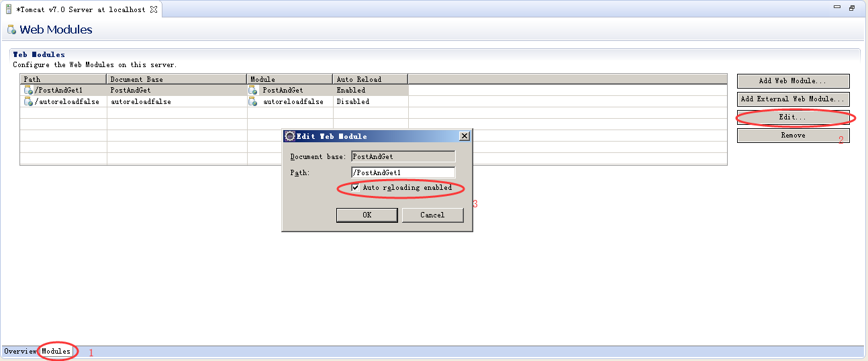Screen dimensions: 868x361
Task: Click the Edit Web Module dialog icon
Action: [x=290, y=136]
